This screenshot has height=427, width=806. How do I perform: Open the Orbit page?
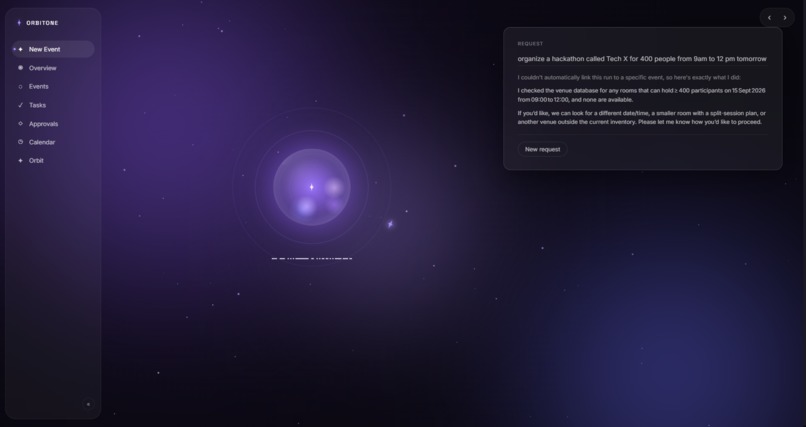point(53,160)
